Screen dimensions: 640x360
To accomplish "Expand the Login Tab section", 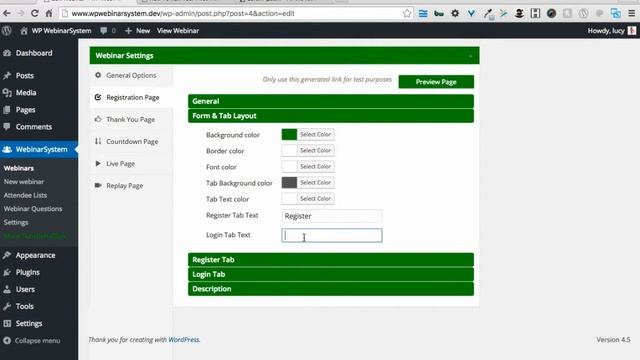I will coord(331,274).
